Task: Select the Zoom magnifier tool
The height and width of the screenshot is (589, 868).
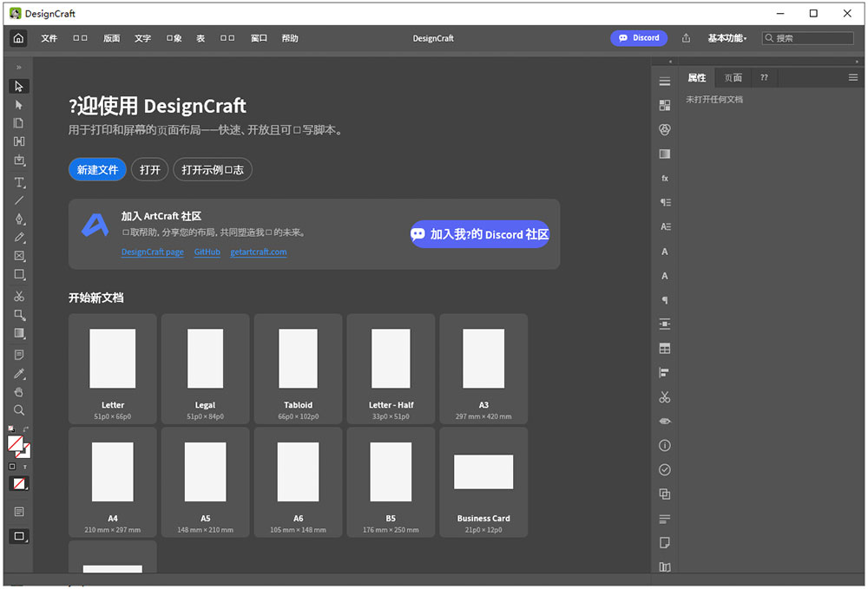Action: 19,410
